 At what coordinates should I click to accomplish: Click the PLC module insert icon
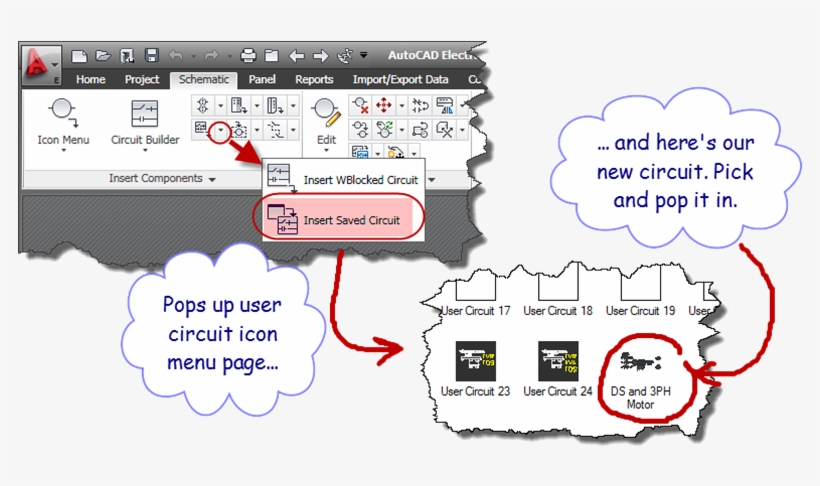coord(239,106)
